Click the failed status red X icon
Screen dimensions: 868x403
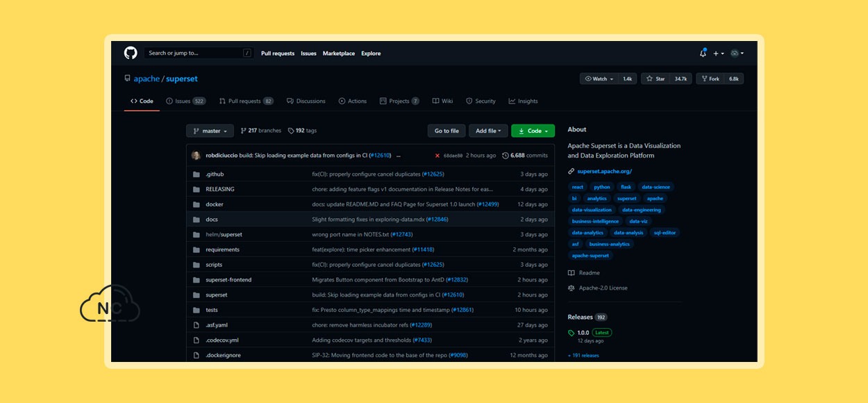point(437,156)
